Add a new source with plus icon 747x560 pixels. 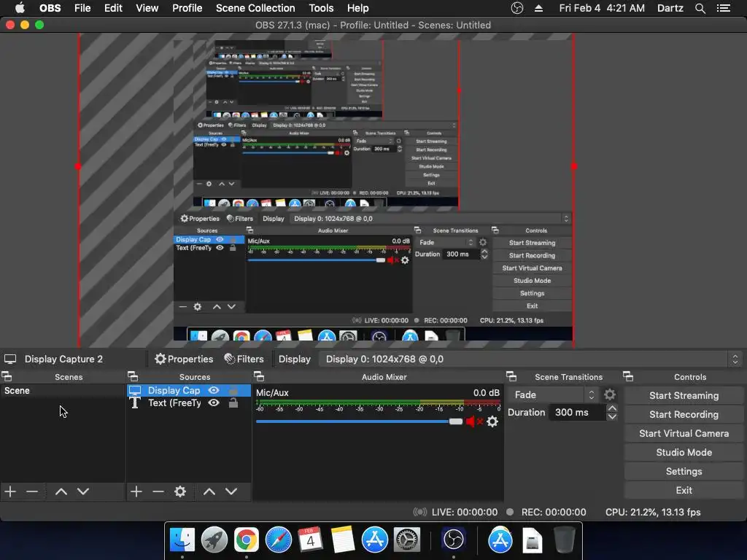(136, 491)
